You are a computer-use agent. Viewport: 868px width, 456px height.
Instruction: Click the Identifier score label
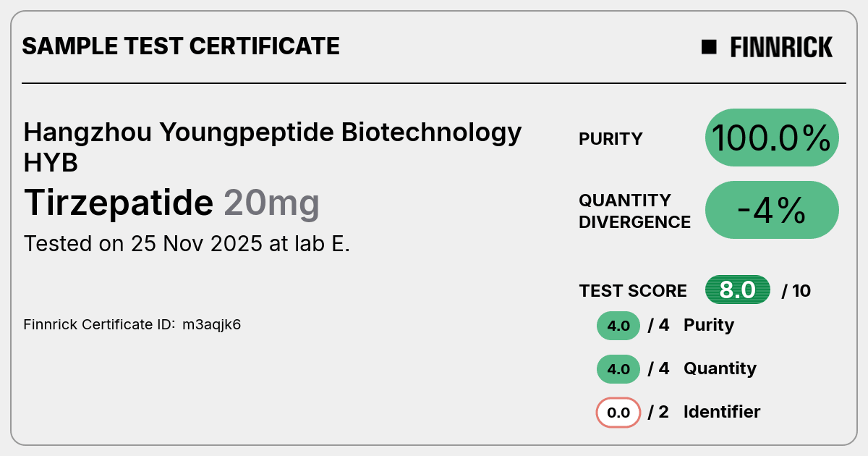722,412
